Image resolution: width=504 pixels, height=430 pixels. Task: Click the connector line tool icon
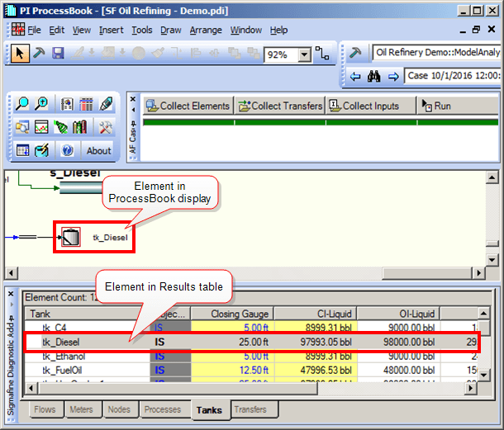click(322, 54)
